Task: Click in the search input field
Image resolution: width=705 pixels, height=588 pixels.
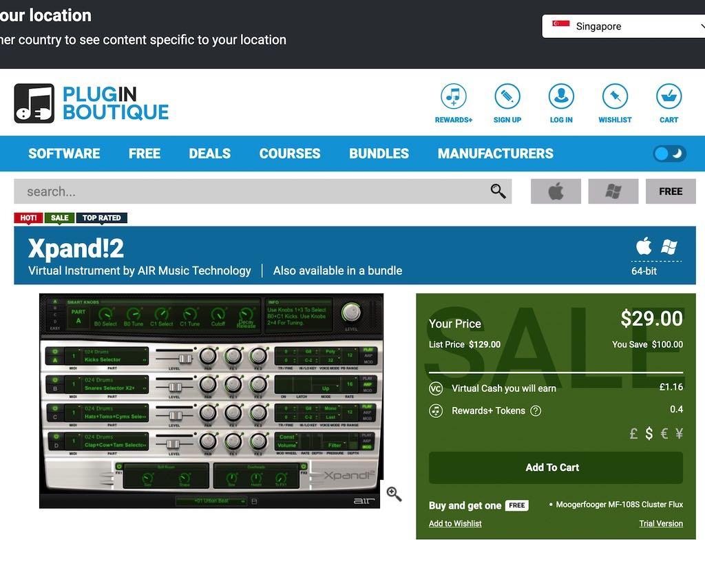Action: tap(248, 191)
